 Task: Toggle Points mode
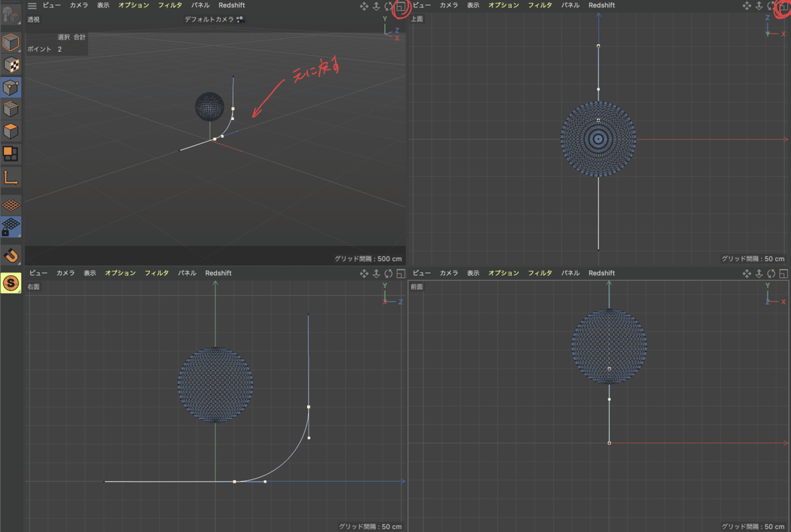[x=11, y=87]
